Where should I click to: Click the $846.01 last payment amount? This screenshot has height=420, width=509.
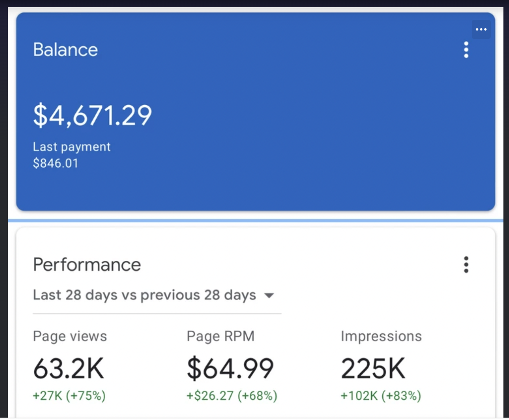pyautogui.click(x=56, y=163)
